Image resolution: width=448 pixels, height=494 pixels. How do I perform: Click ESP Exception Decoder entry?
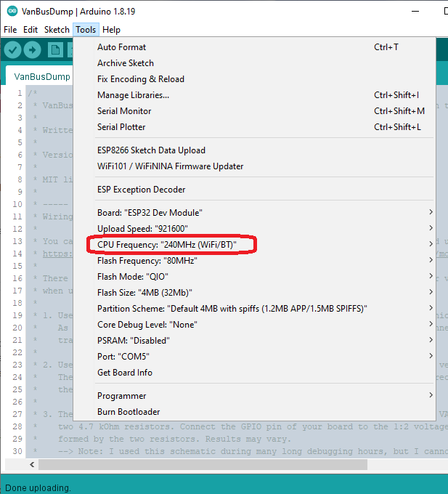tap(254, 190)
